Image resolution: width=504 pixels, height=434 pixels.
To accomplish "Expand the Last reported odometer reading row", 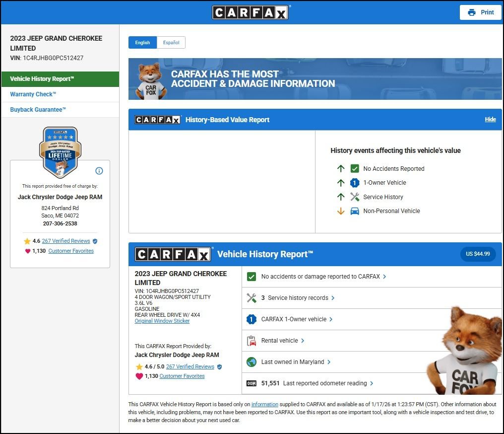I will click(328, 383).
